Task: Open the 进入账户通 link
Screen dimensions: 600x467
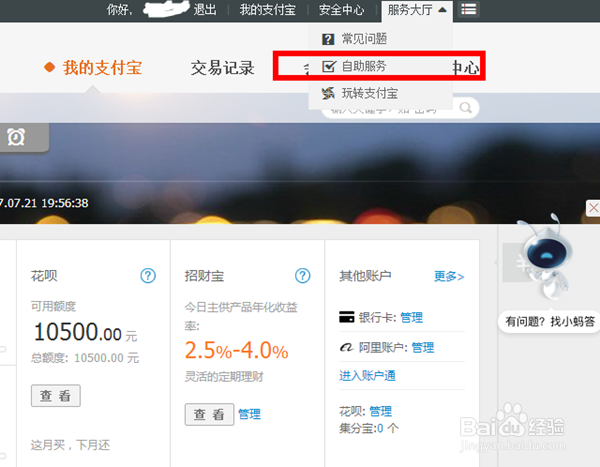Action: [367, 376]
